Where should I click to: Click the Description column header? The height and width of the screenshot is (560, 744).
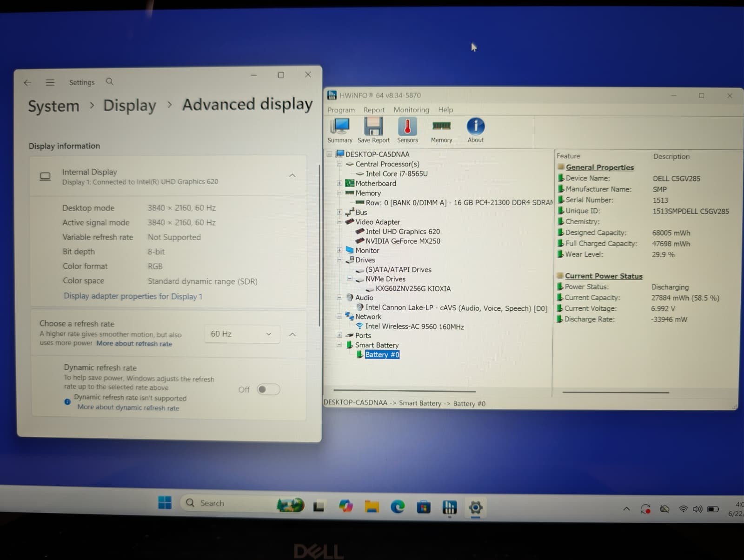click(x=671, y=156)
